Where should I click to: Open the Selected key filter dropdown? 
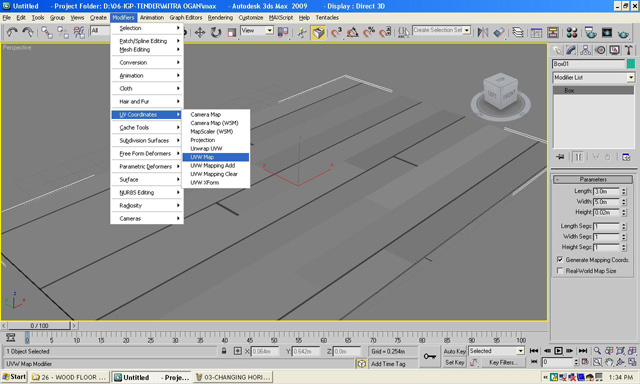(x=520, y=351)
